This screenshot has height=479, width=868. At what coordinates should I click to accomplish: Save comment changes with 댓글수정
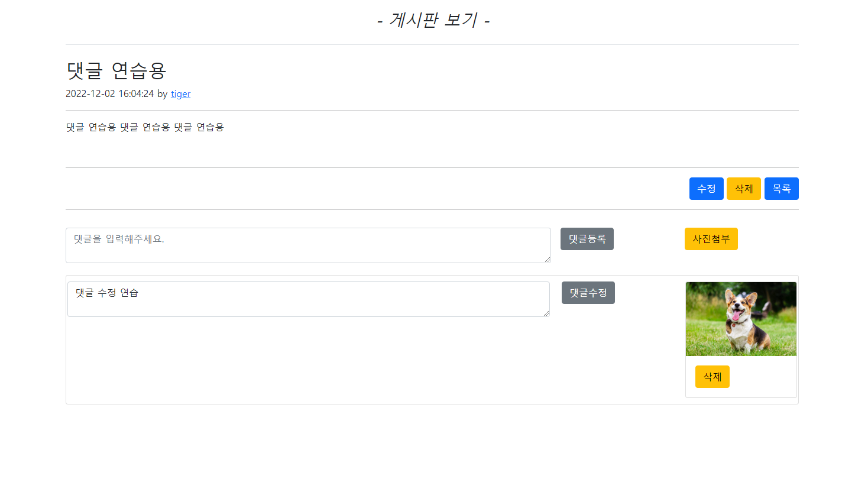point(588,293)
